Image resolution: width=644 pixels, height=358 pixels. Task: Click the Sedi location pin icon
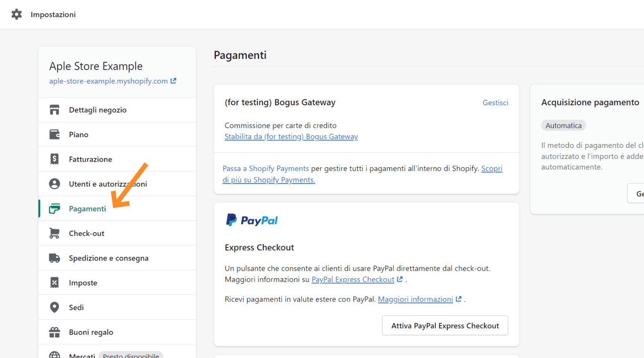[x=54, y=307]
